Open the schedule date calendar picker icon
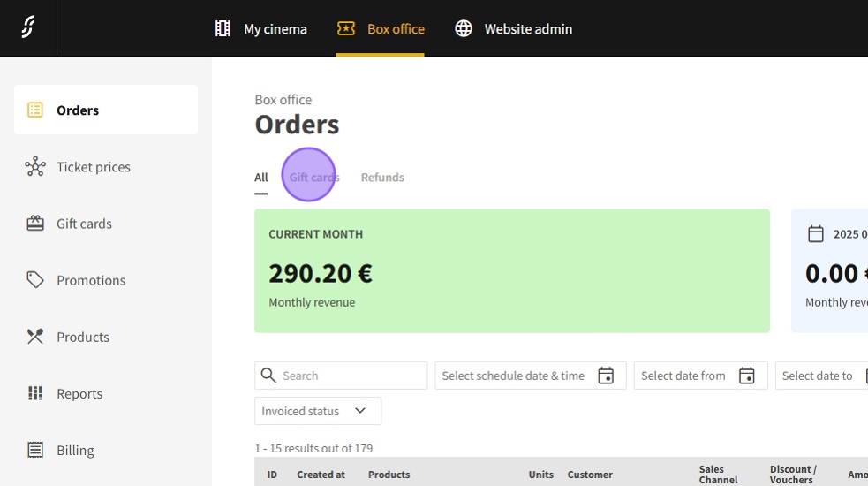Image resolution: width=868 pixels, height=486 pixels. [606, 376]
